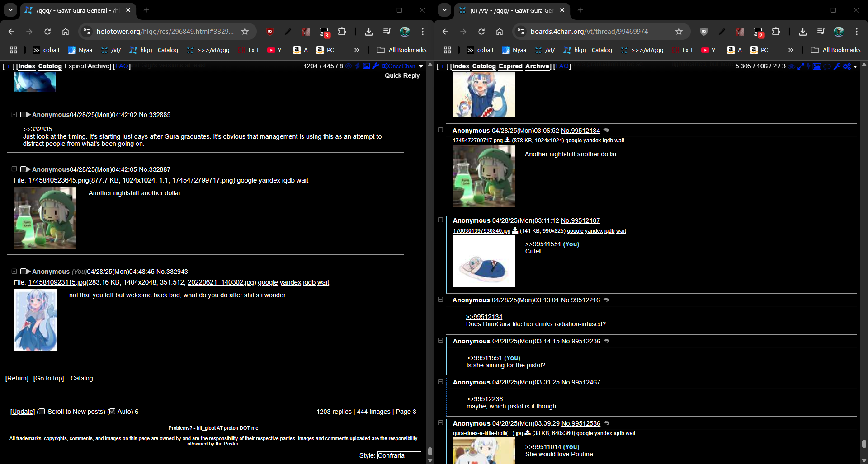
Task: Uncheck the Auto update checkbox
Action: (112, 412)
